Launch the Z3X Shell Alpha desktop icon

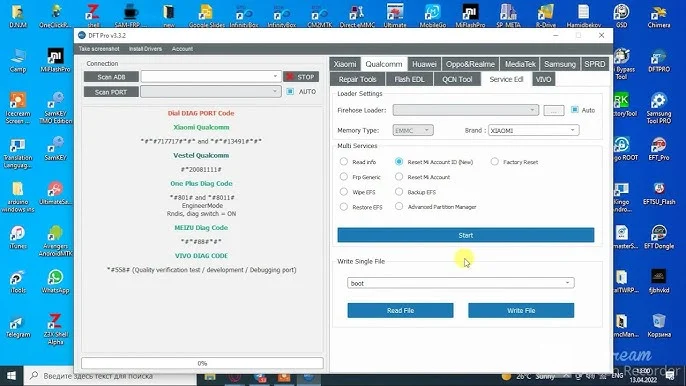[56, 329]
